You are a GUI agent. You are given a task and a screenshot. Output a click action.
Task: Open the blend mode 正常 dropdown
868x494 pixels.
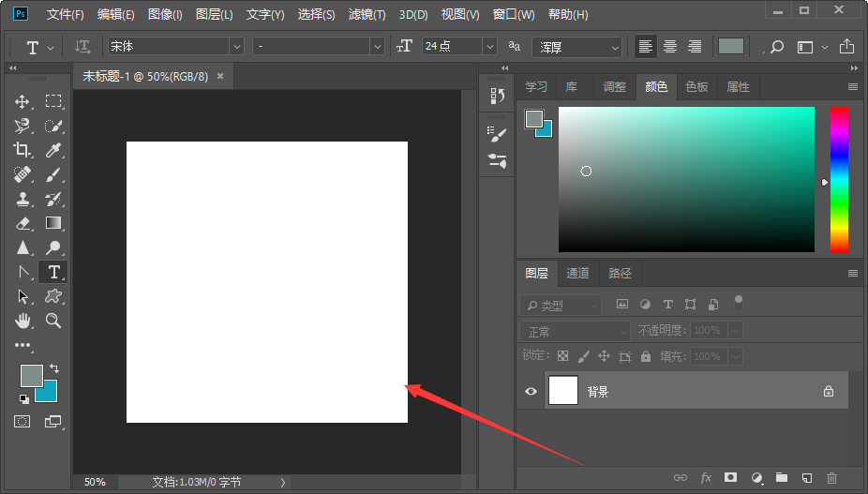point(575,331)
